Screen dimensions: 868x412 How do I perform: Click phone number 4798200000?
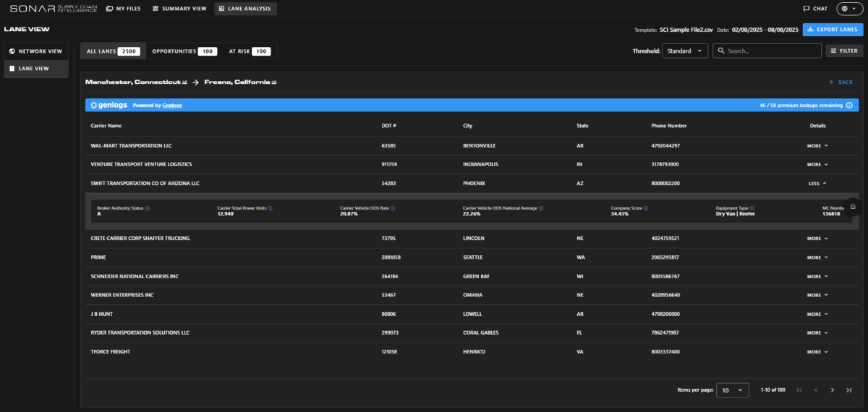665,314
